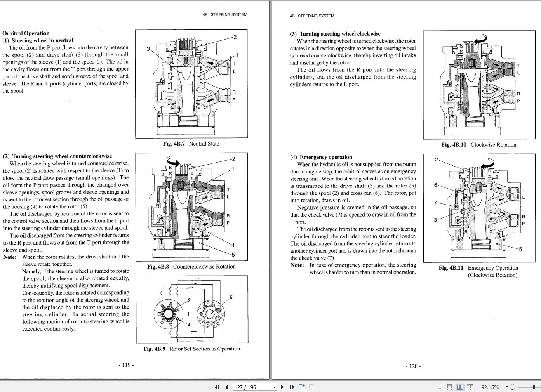Toggle the facing pages layout
The image size is (541, 392).
(460, 387)
